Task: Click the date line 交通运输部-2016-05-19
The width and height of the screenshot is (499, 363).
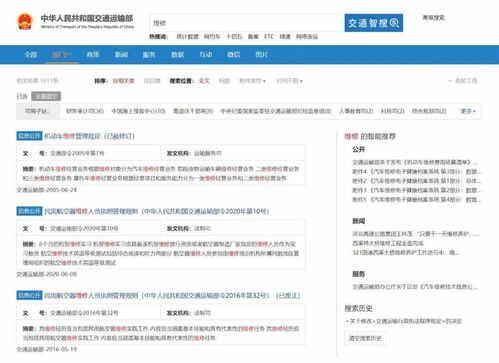Action: 47,349
